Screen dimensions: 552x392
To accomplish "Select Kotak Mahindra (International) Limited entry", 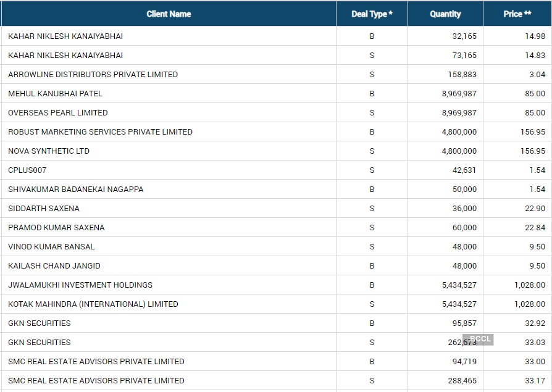I will point(93,304).
